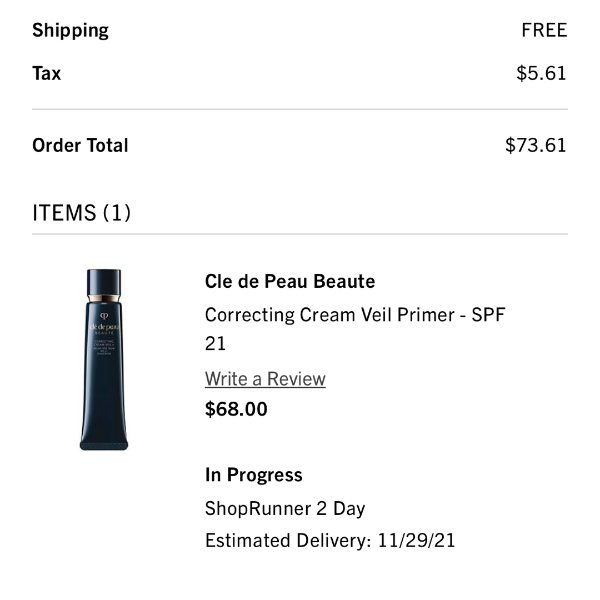The width and height of the screenshot is (600, 600).
Task: Click the $73.61 order total amount
Action: [x=536, y=145]
